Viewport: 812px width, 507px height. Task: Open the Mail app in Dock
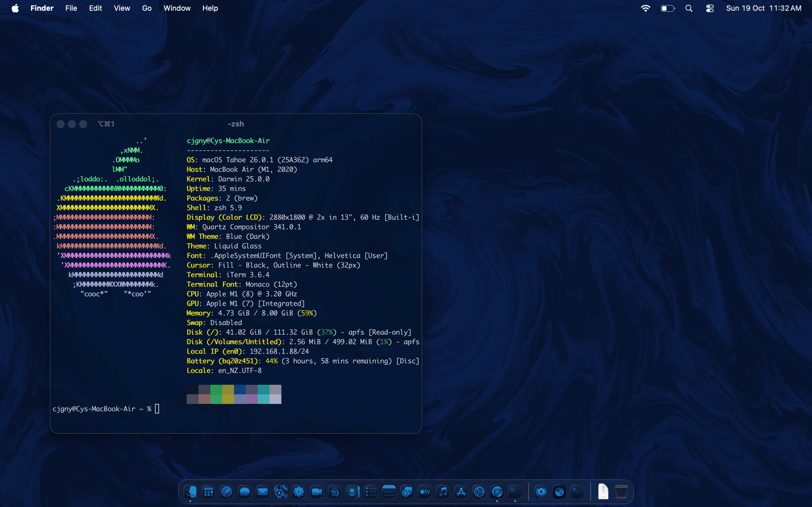click(262, 492)
